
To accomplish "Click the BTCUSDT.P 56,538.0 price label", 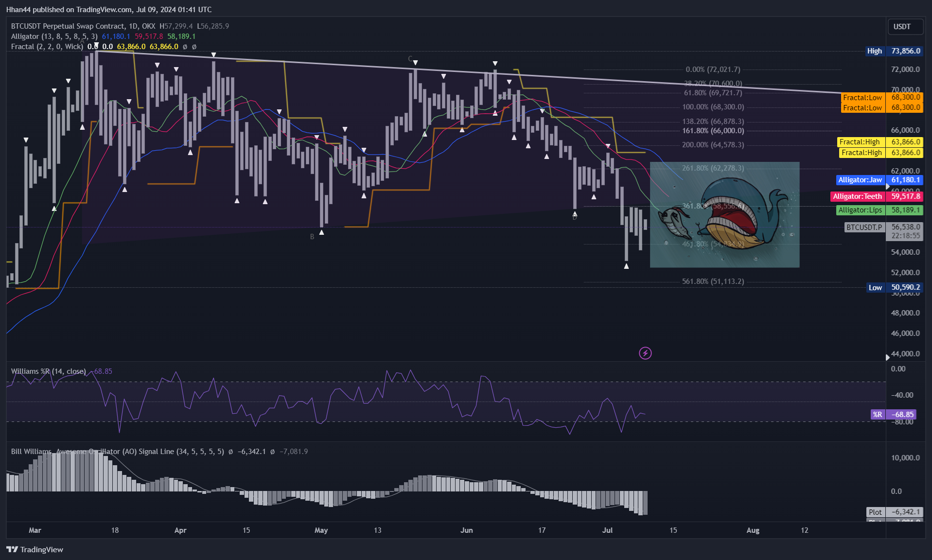I will [x=883, y=231].
